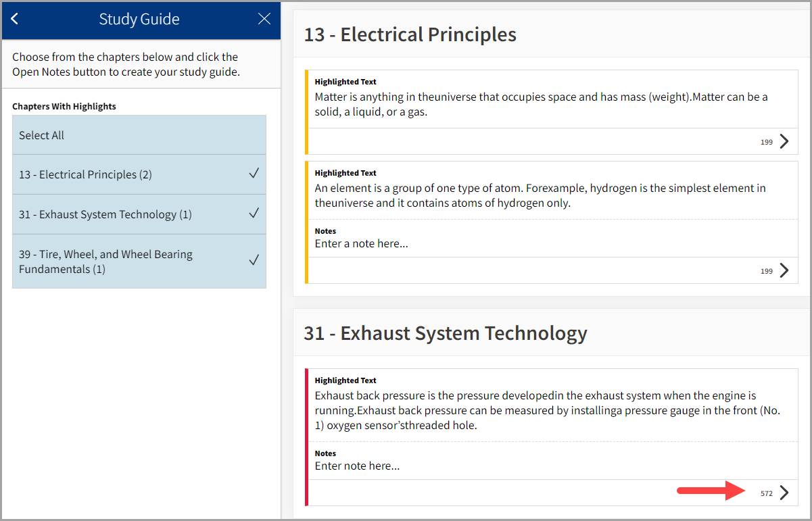Click the page number 572 link
This screenshot has width=812, height=521.
[767, 493]
